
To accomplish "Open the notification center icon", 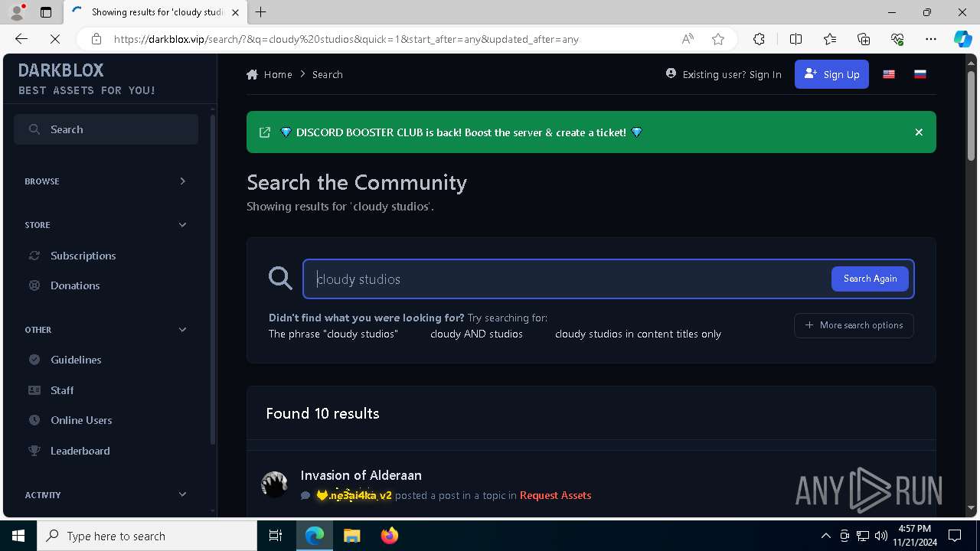I will (x=955, y=536).
